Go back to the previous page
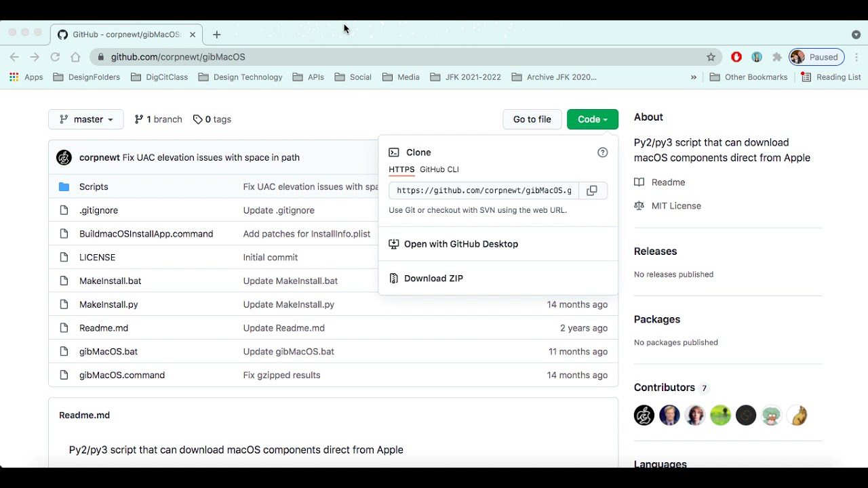 pyautogui.click(x=14, y=57)
